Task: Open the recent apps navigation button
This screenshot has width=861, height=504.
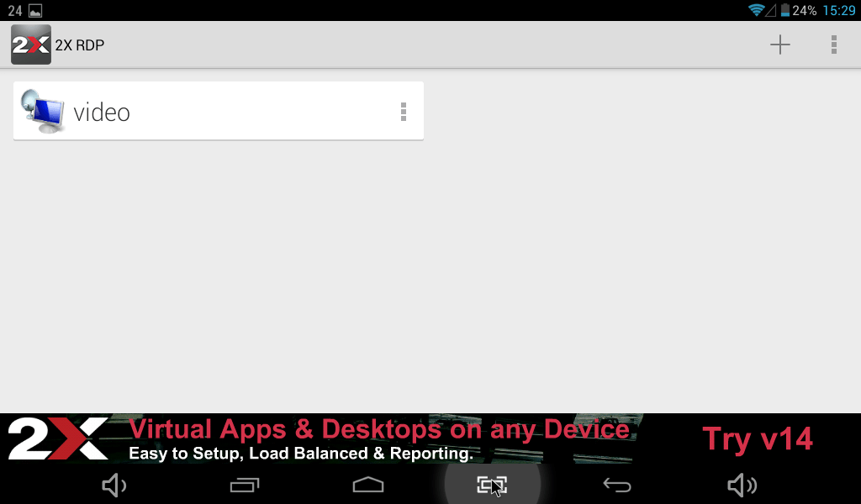Action: [x=245, y=486]
